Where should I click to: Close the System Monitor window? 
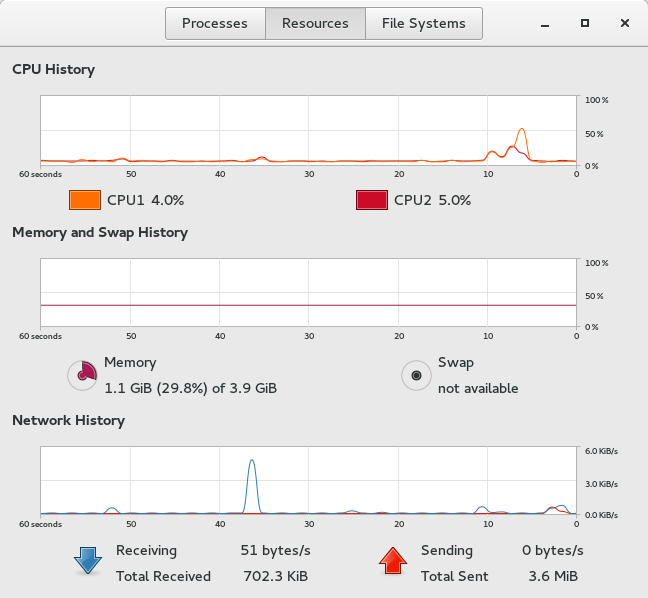pyautogui.click(x=625, y=23)
